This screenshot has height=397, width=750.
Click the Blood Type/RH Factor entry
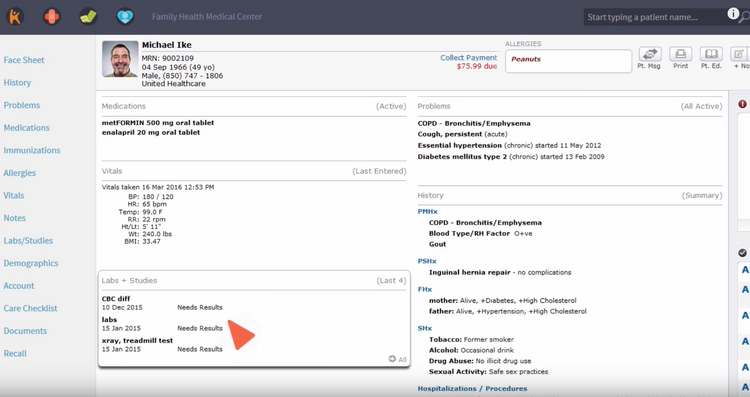tap(480, 233)
